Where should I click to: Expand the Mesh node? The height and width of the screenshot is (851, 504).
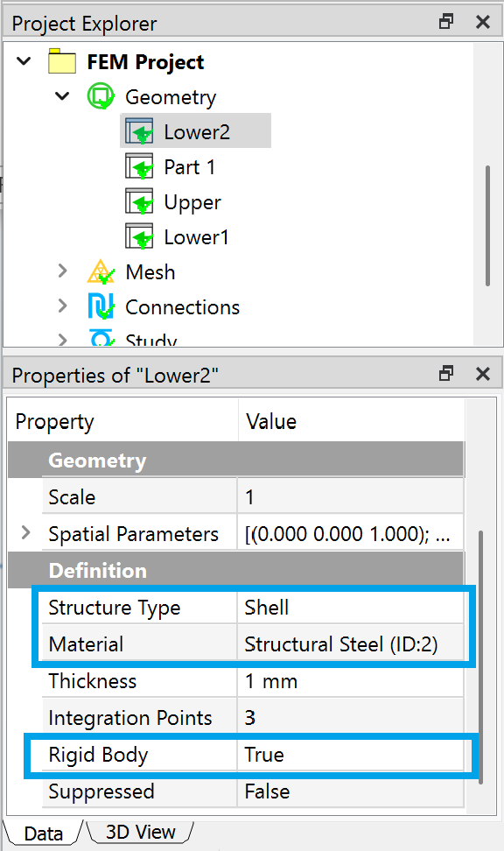pos(62,271)
